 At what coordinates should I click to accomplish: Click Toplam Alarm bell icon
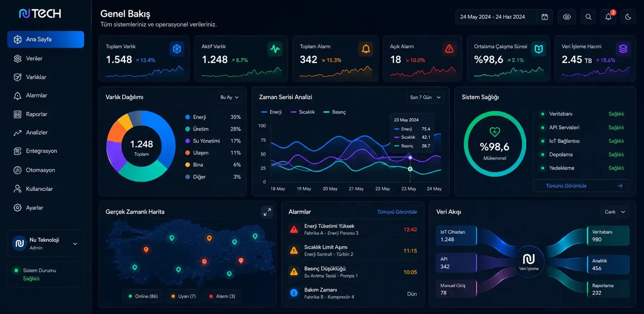coord(366,49)
